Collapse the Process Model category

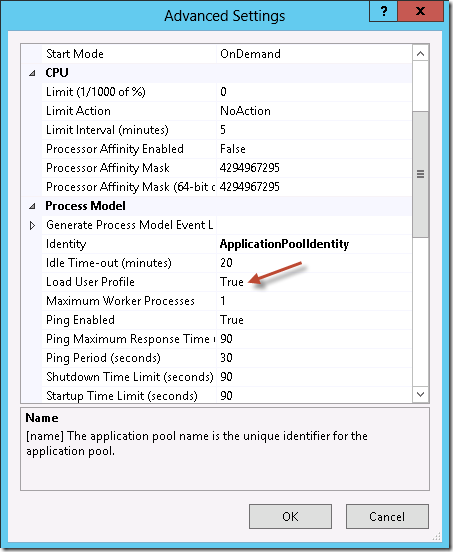coord(32,206)
